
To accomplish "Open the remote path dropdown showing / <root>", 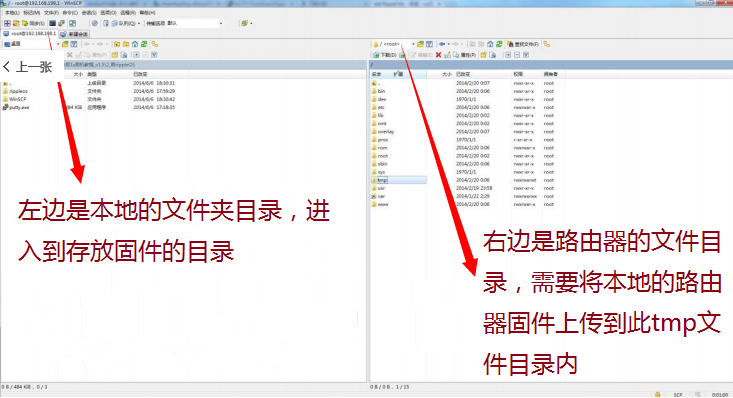I will coord(394,44).
